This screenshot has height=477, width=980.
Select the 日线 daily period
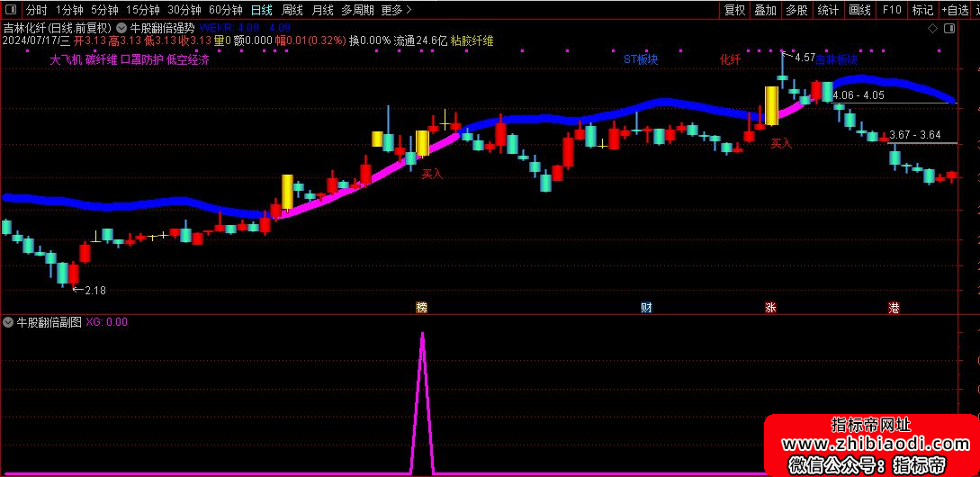click(261, 10)
